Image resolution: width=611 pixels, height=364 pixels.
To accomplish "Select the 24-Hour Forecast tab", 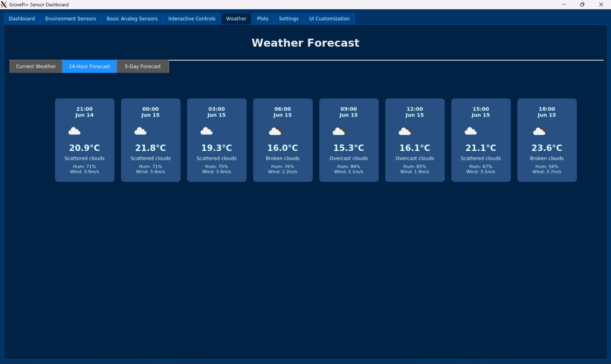I will pyautogui.click(x=89, y=67).
